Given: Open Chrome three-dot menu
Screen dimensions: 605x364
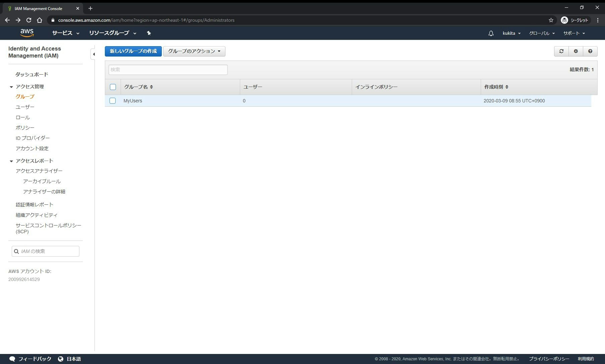Looking at the screenshot, I should click(598, 20).
